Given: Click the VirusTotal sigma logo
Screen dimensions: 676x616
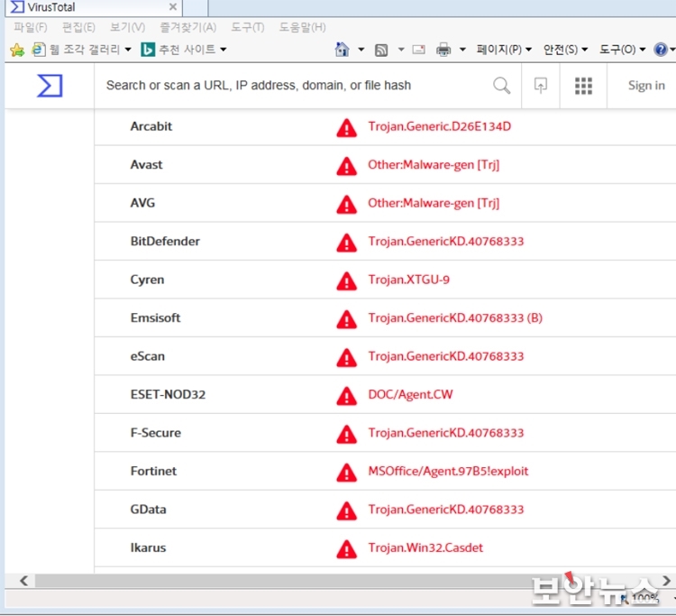Looking at the screenshot, I should (x=50, y=86).
